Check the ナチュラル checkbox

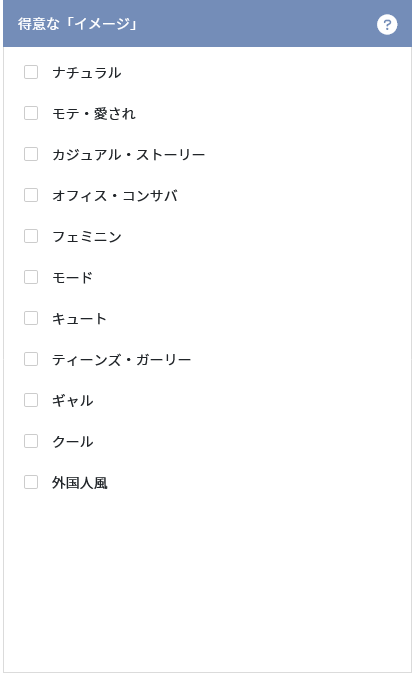coord(31,72)
